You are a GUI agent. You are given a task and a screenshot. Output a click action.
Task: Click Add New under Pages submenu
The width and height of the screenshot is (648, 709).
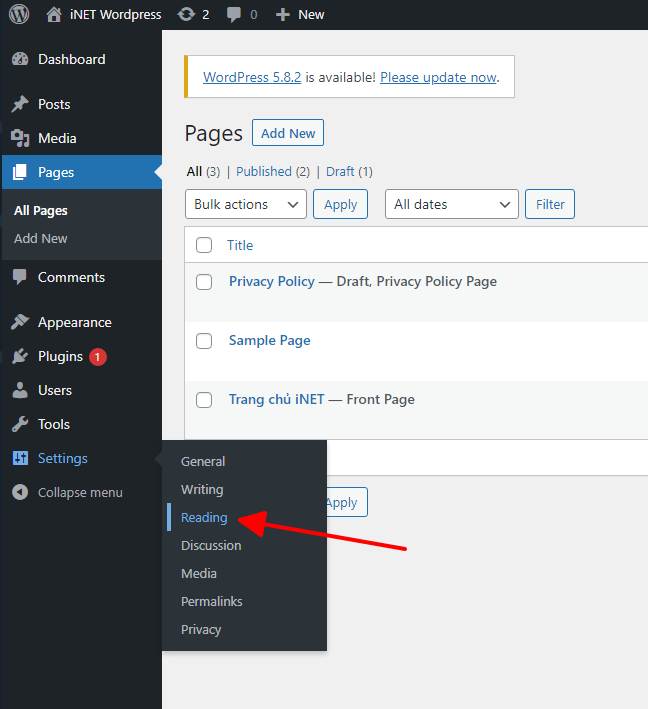pyautogui.click(x=41, y=238)
